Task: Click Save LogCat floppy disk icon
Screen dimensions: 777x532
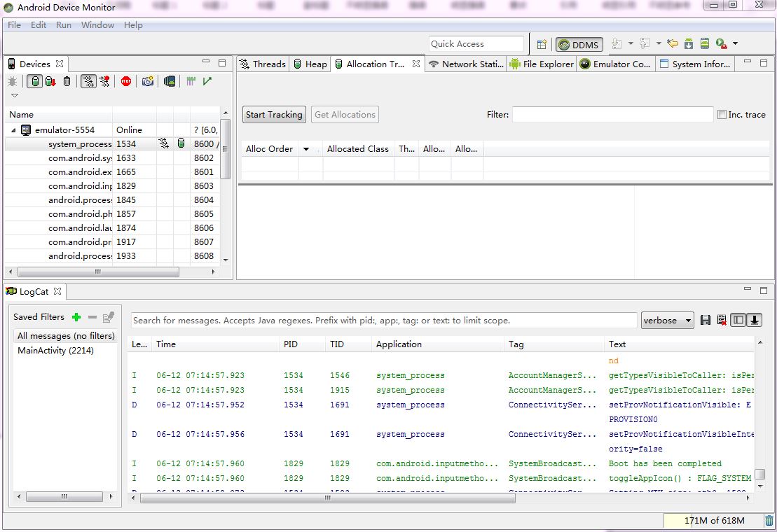Action: [706, 320]
